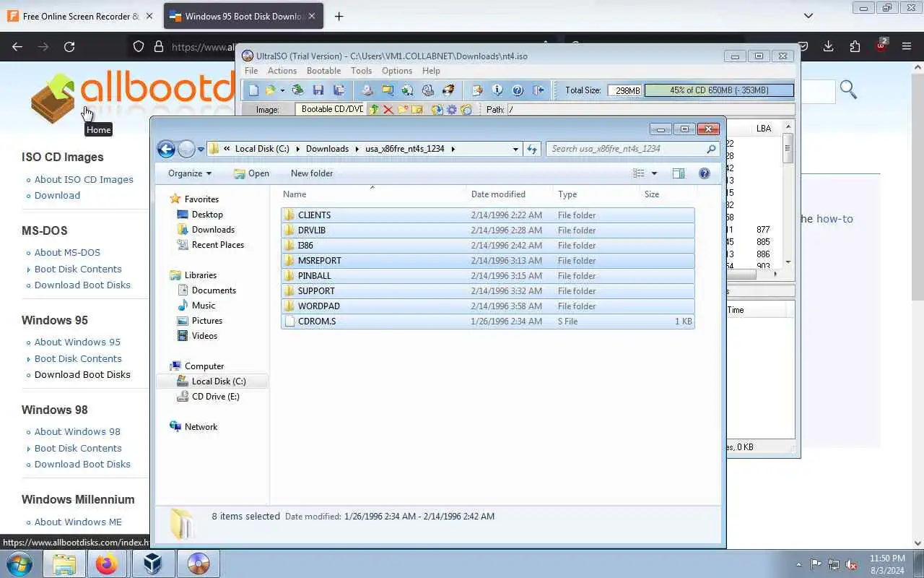924x578 pixels.
Task: Open UltraISO Actions menu
Action: pos(282,71)
